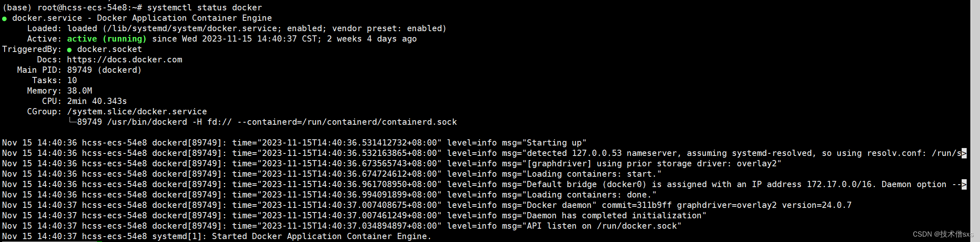Click the 'systemctl status docker' command text
This screenshot has width=980, height=242.
(x=204, y=7)
